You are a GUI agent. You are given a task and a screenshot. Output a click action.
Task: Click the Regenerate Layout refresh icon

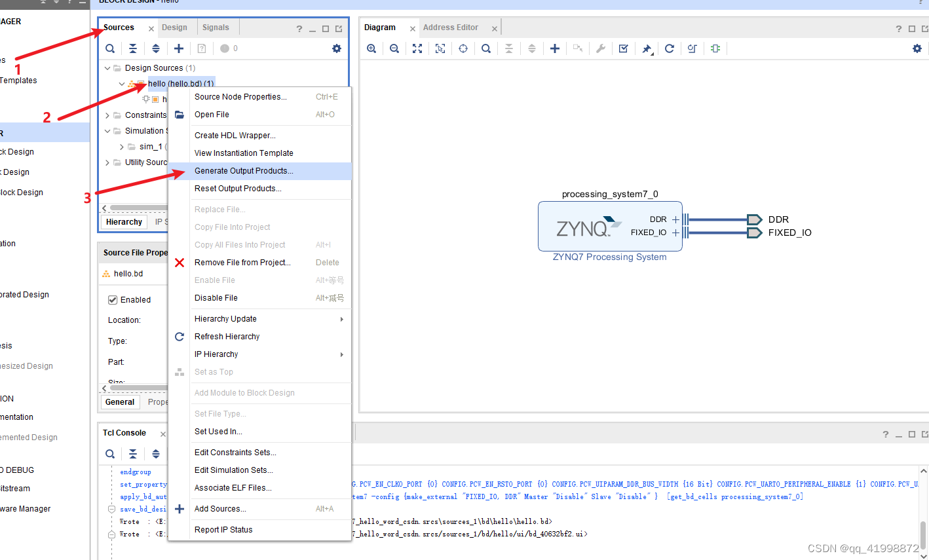pyautogui.click(x=670, y=48)
